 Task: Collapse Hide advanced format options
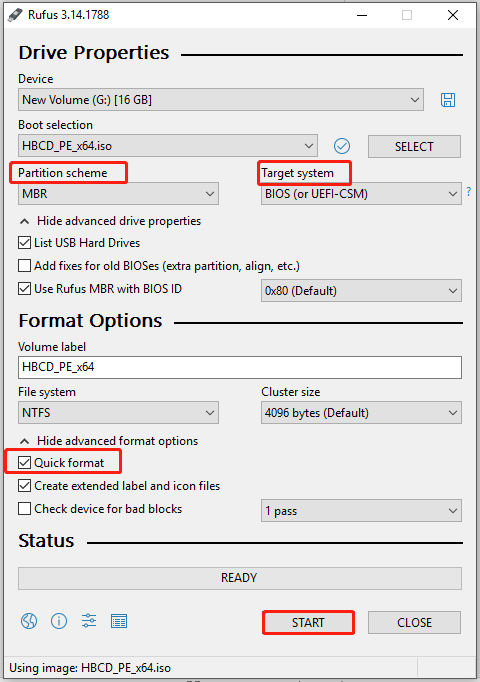109,441
